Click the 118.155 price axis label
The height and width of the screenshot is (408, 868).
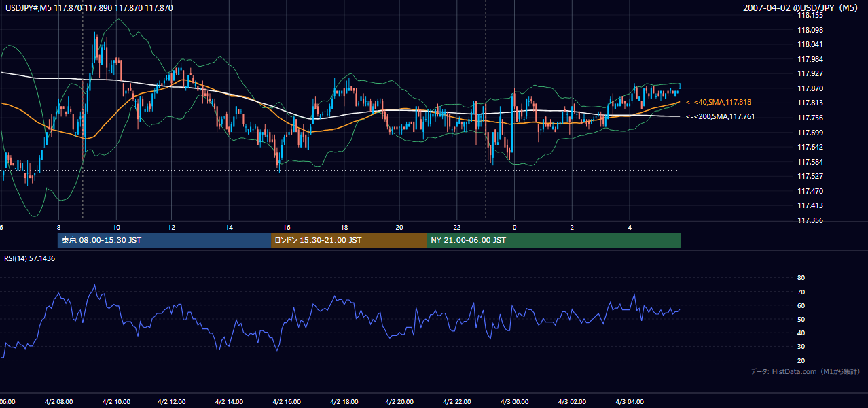809,15
